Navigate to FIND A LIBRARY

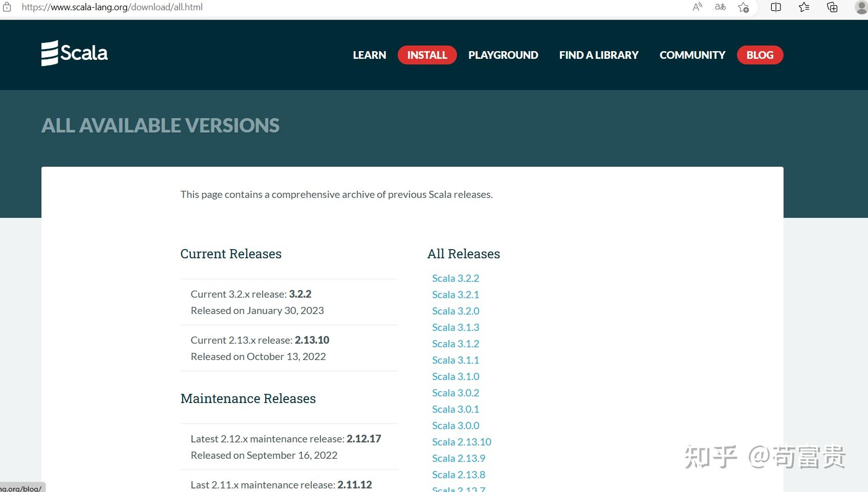pyautogui.click(x=599, y=55)
